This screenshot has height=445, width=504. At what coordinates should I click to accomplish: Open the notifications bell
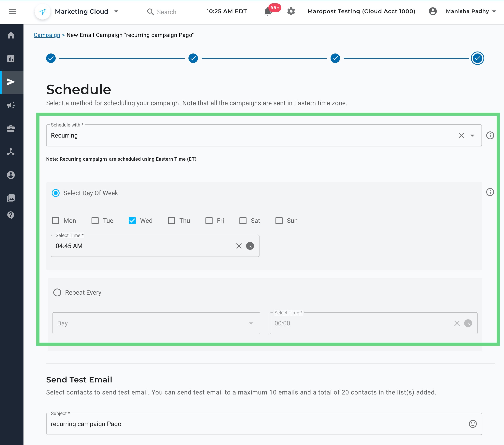(268, 12)
